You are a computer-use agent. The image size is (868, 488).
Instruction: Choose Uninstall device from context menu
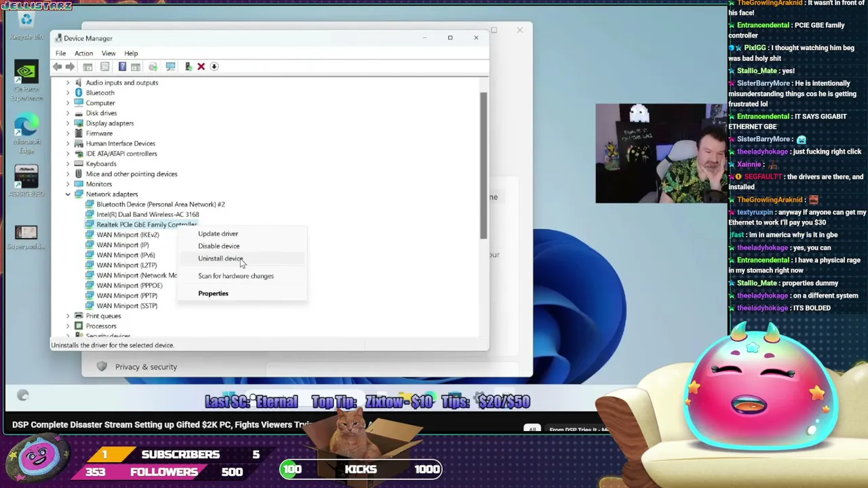pyautogui.click(x=241, y=258)
